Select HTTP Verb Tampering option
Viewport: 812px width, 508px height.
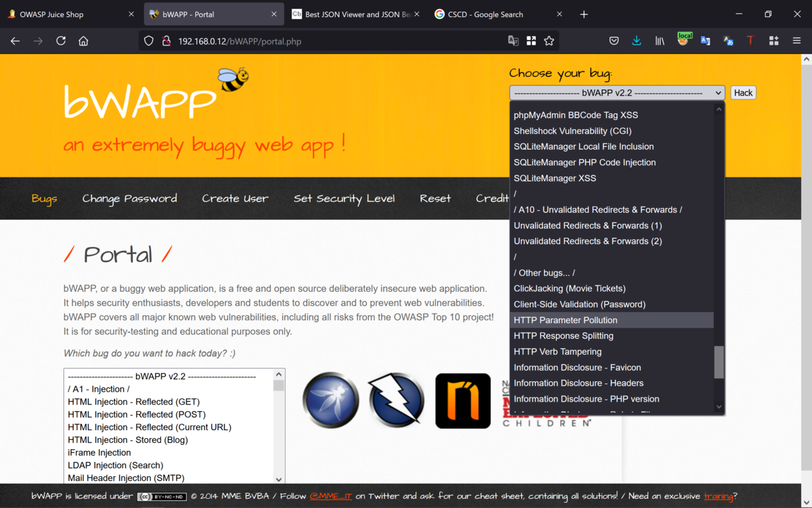pos(612,352)
